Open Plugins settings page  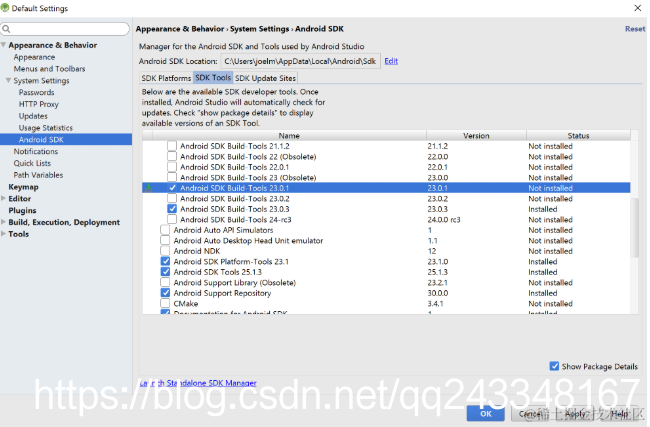tap(22, 210)
